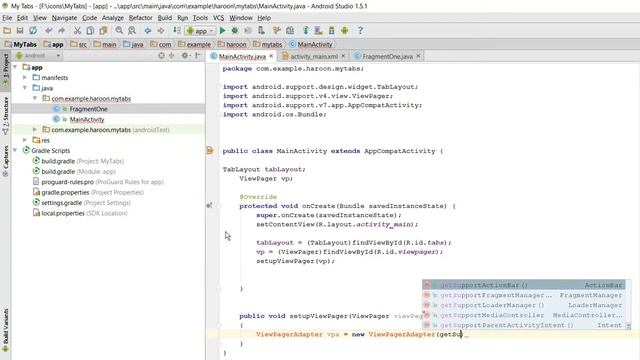Select FragmentOne class in tree

[x=88, y=109]
